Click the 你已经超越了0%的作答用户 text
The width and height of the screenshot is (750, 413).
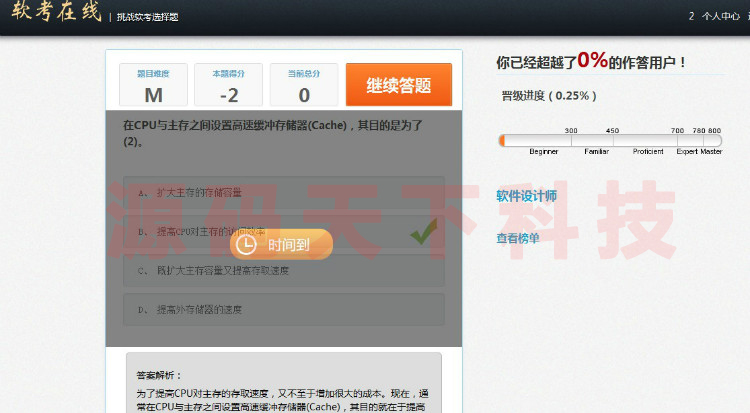coord(591,61)
